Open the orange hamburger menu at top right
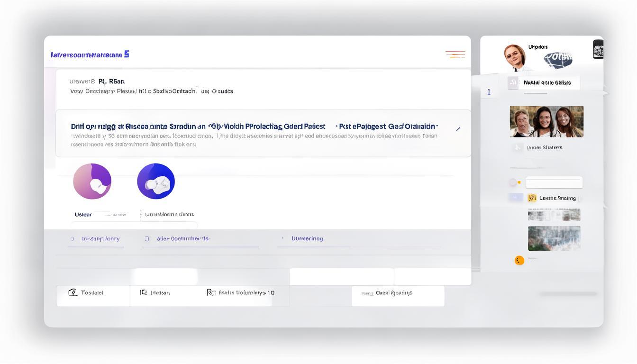Screen dimensions: 637x364 pyautogui.click(x=455, y=54)
